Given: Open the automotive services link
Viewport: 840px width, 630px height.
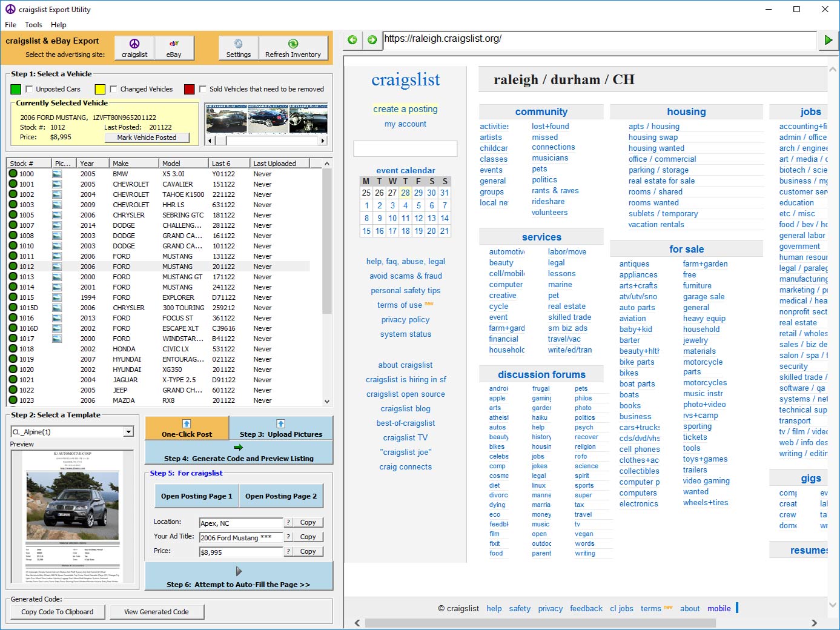Looking at the screenshot, I should point(507,252).
